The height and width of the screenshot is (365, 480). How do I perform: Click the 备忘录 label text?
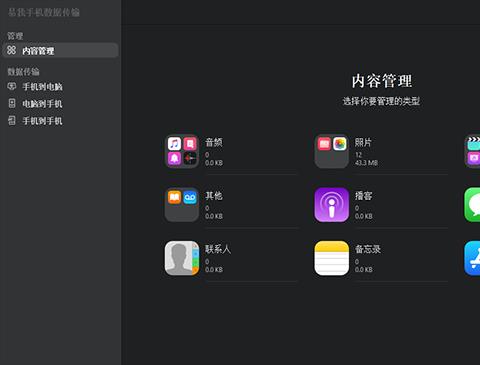[368, 249]
